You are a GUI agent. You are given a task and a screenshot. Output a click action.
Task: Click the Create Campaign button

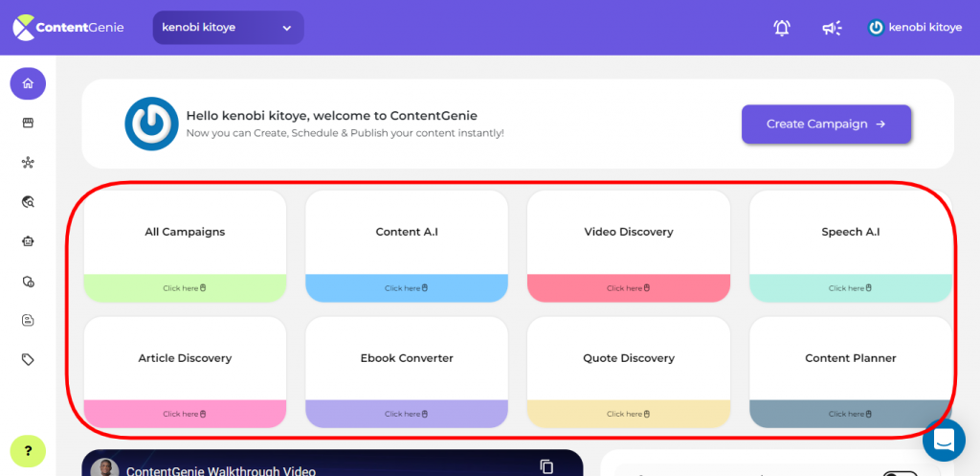[x=826, y=124]
